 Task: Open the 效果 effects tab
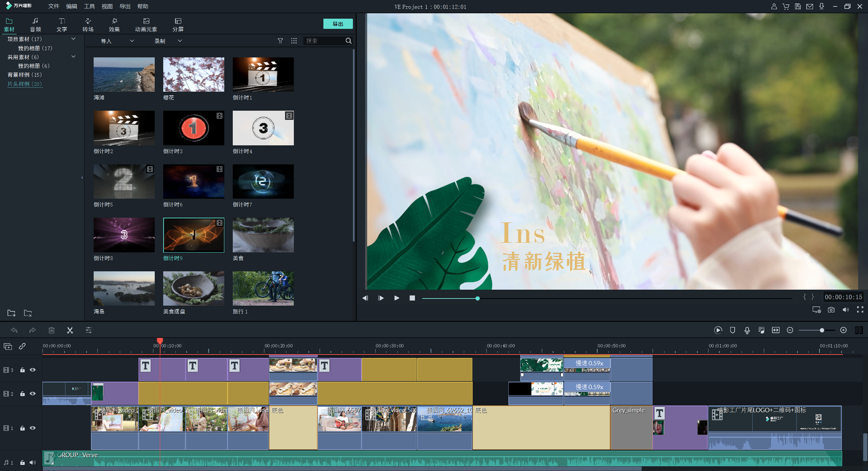pos(114,25)
